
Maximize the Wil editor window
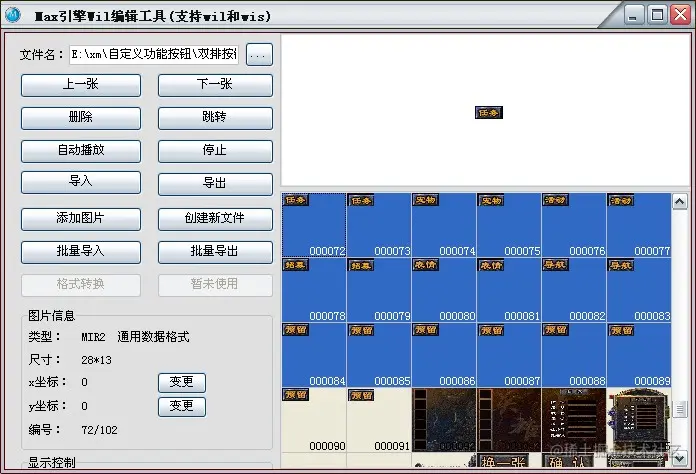tap(657, 15)
